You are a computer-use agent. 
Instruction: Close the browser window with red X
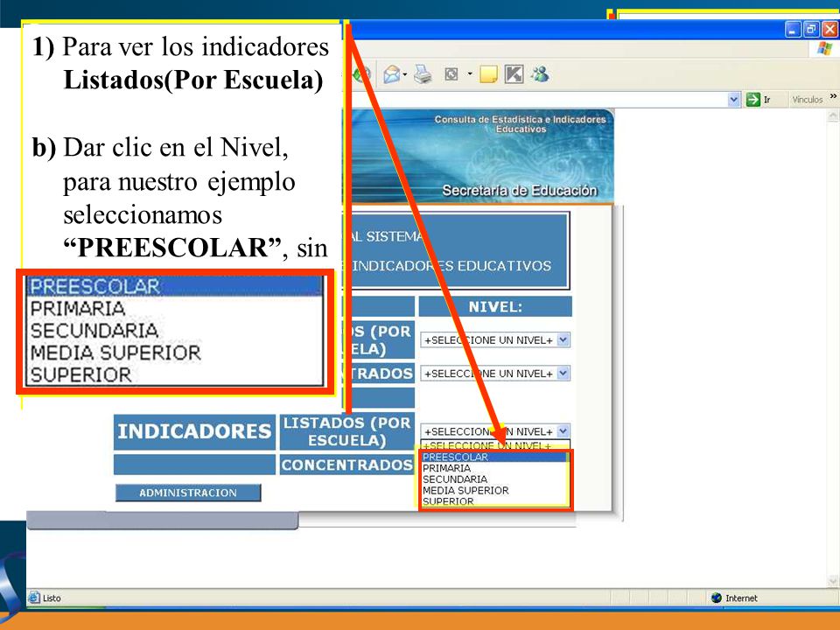[x=830, y=30]
